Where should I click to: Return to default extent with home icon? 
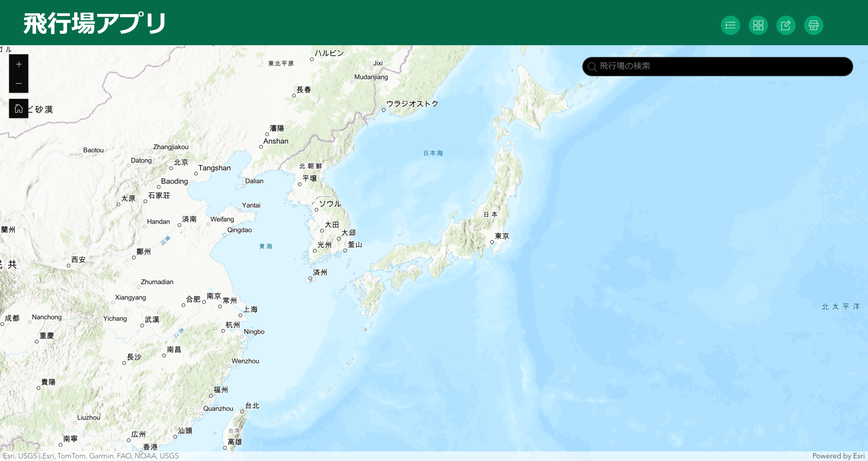click(x=19, y=108)
